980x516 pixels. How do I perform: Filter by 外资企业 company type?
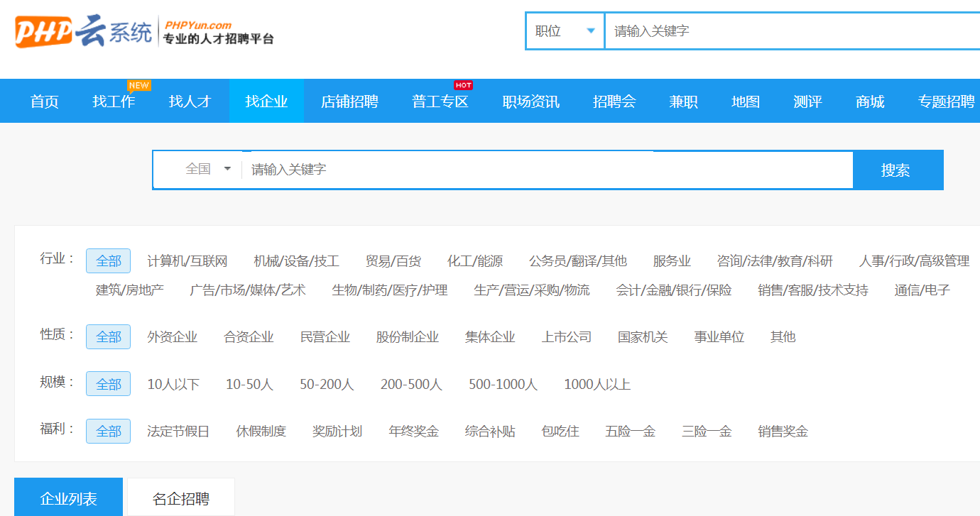[x=171, y=337]
